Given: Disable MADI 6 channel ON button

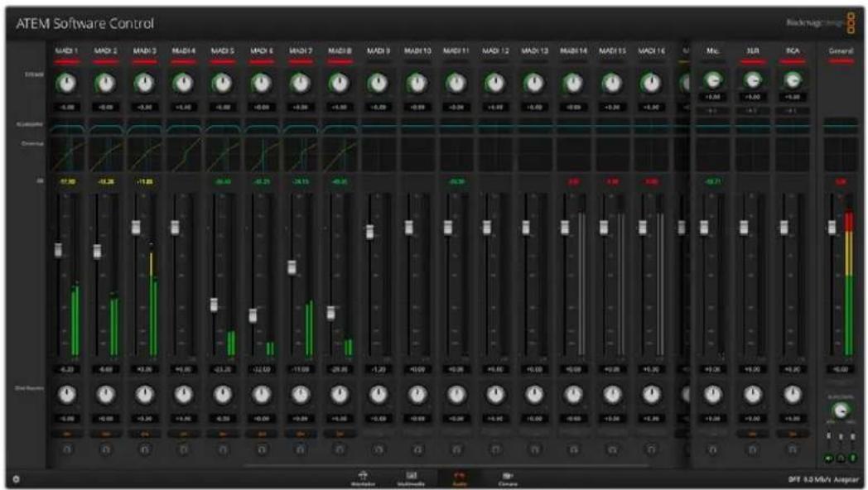Looking at the screenshot, I should (261, 435).
